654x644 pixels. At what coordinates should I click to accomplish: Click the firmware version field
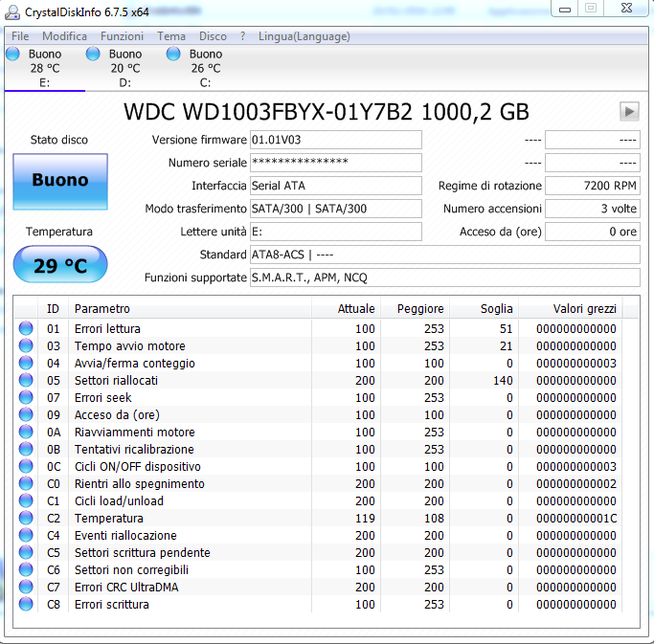coord(335,140)
